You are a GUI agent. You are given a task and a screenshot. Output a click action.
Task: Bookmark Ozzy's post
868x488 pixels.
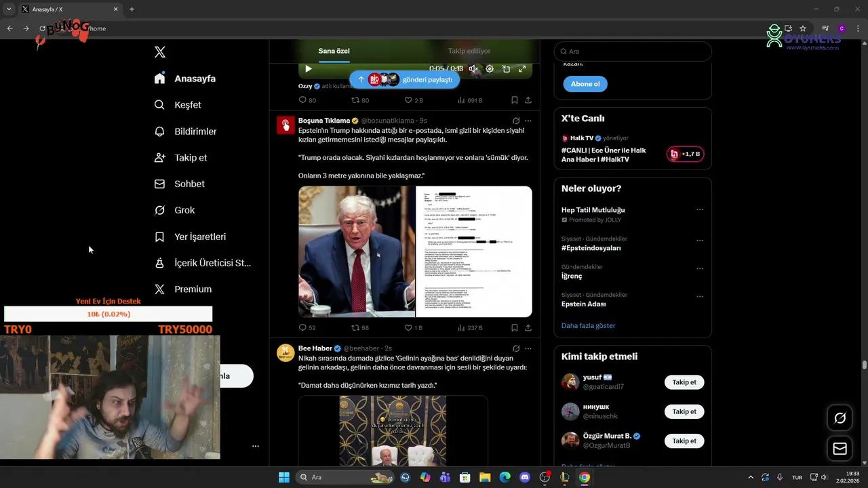point(515,100)
